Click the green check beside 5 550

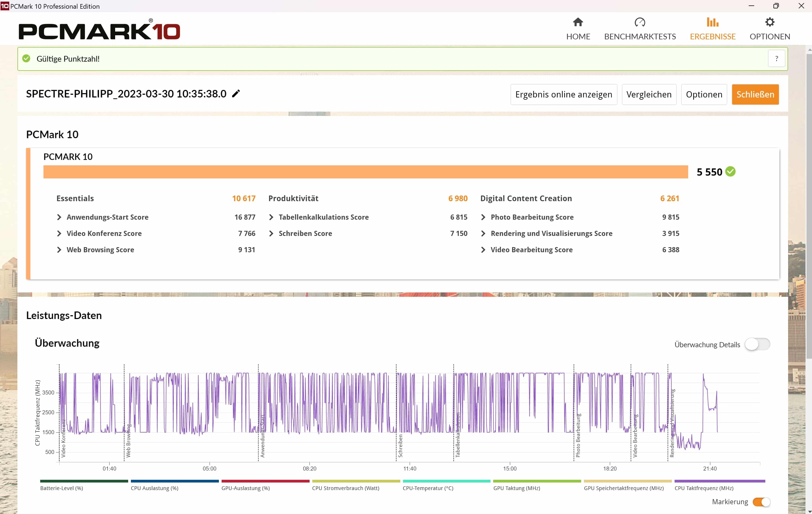730,172
